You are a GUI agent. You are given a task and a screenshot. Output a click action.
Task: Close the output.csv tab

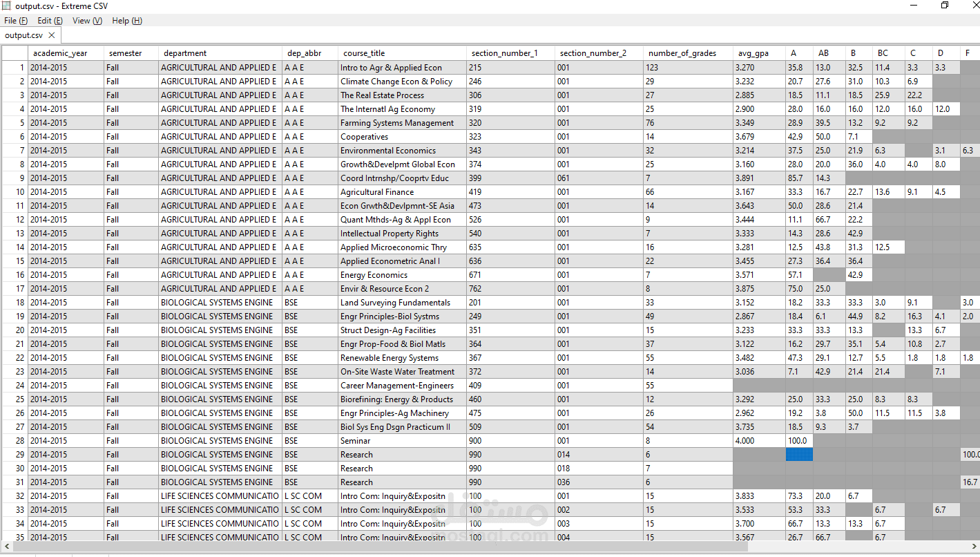[52, 35]
